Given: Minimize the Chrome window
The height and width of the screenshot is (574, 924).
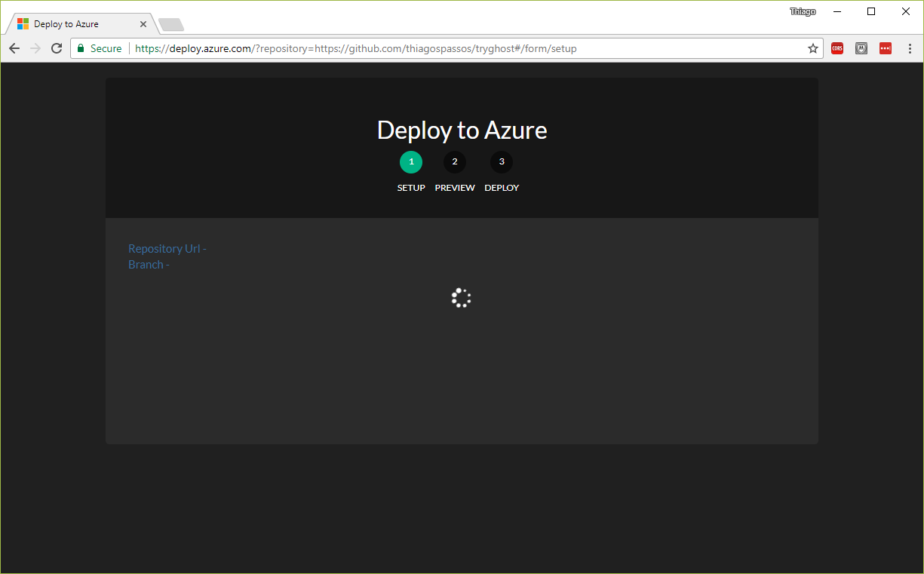Looking at the screenshot, I should (837, 11).
